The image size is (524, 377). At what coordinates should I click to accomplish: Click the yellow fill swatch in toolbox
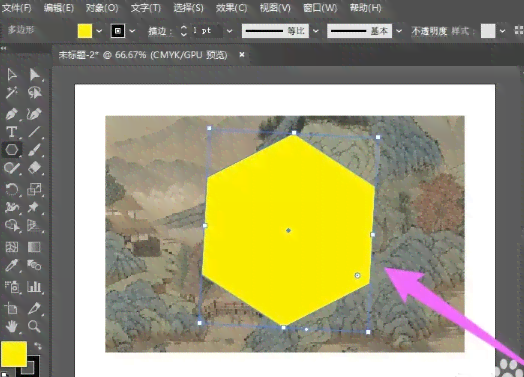tap(14, 354)
